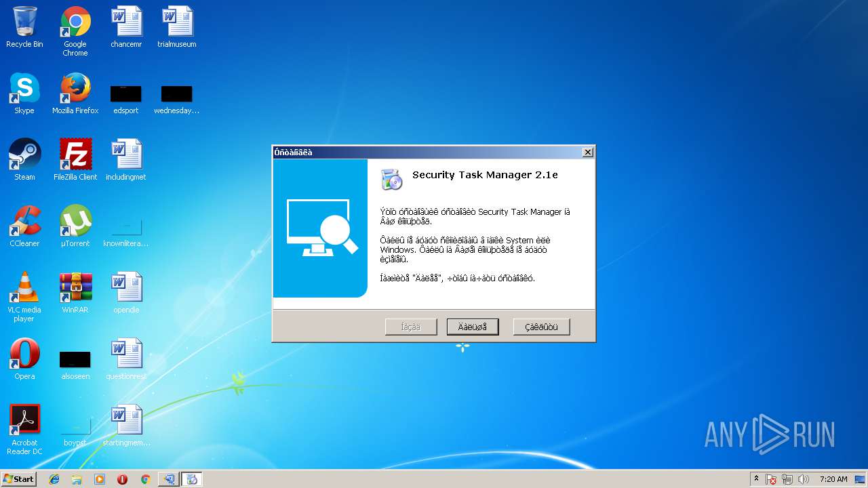Viewport: 868px width, 488px height.
Task: Switch to the installer taskbar item
Action: (x=191, y=479)
